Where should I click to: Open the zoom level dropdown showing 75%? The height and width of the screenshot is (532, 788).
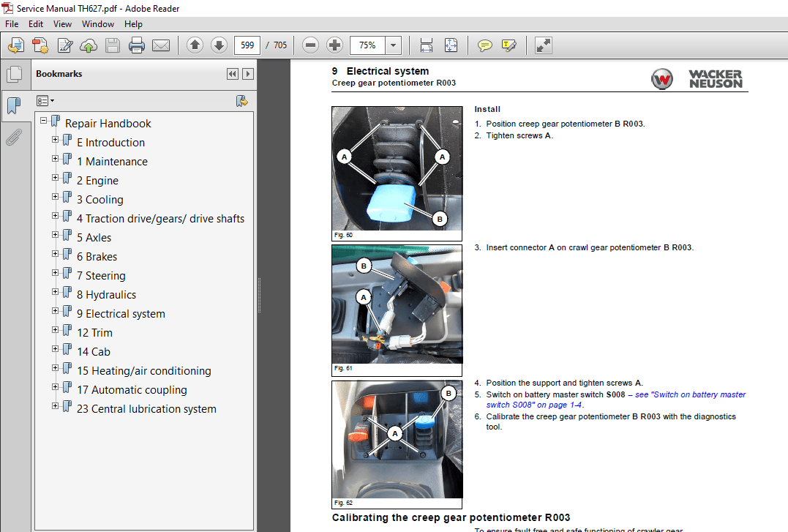coord(393,45)
